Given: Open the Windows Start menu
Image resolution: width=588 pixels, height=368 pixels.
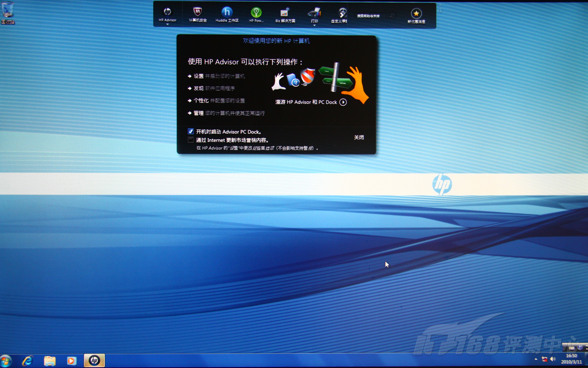Looking at the screenshot, I should pos(6,361).
